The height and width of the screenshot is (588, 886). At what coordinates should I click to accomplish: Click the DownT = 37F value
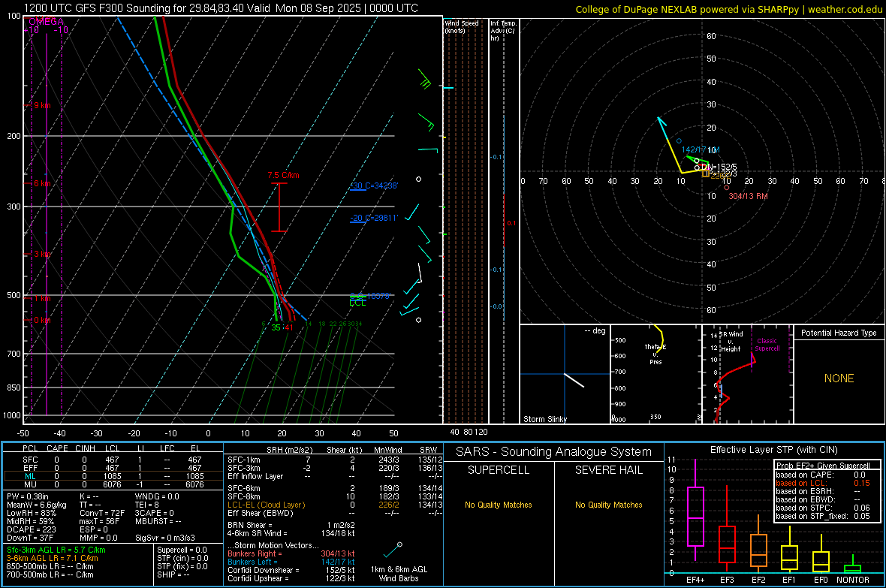click(x=30, y=538)
